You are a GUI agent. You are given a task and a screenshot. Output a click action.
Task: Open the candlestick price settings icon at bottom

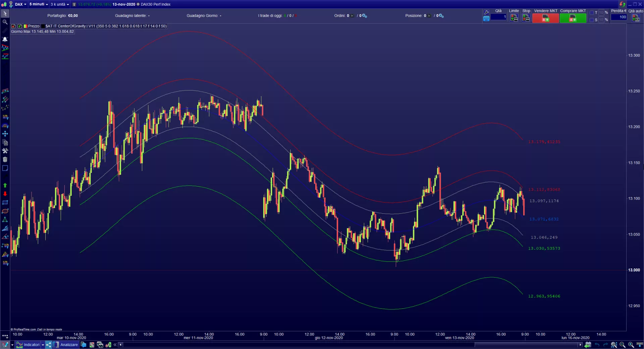[x=108, y=345]
